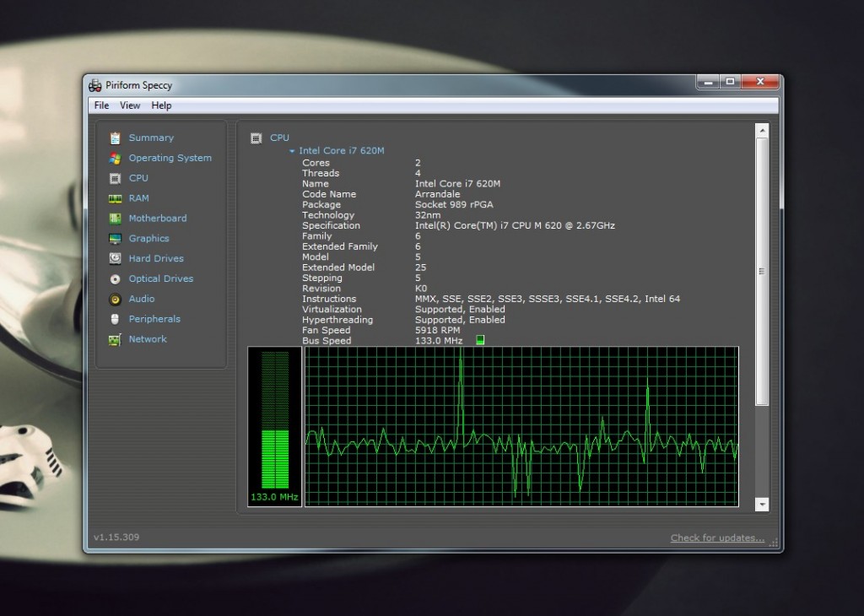
Task: Collapse the Intel Core i7 620M tree node
Action: point(291,151)
